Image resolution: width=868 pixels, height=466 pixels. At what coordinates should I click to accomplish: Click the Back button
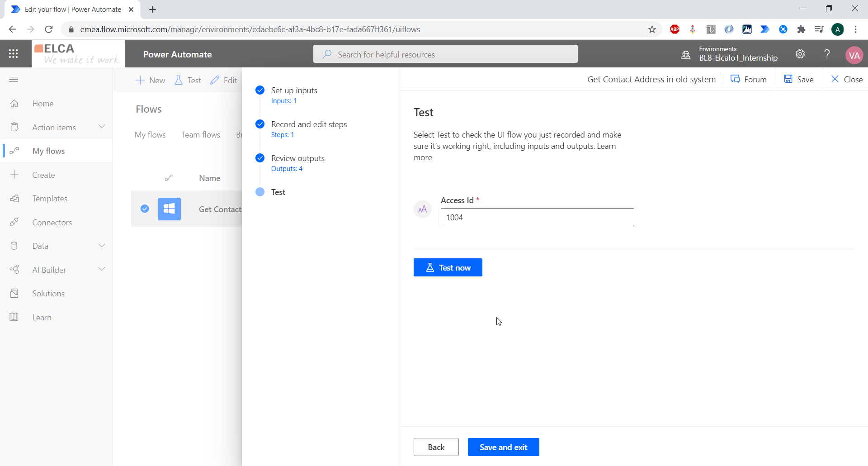(436, 447)
